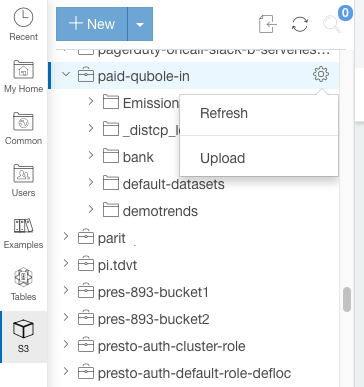Open the Recent section in the sidebar

23,25
